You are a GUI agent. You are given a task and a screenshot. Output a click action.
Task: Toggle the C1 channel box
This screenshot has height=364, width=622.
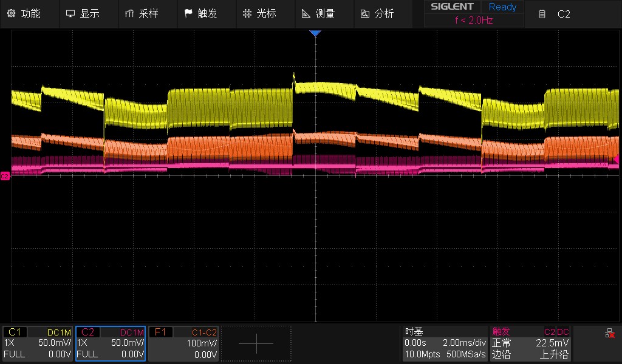38,343
